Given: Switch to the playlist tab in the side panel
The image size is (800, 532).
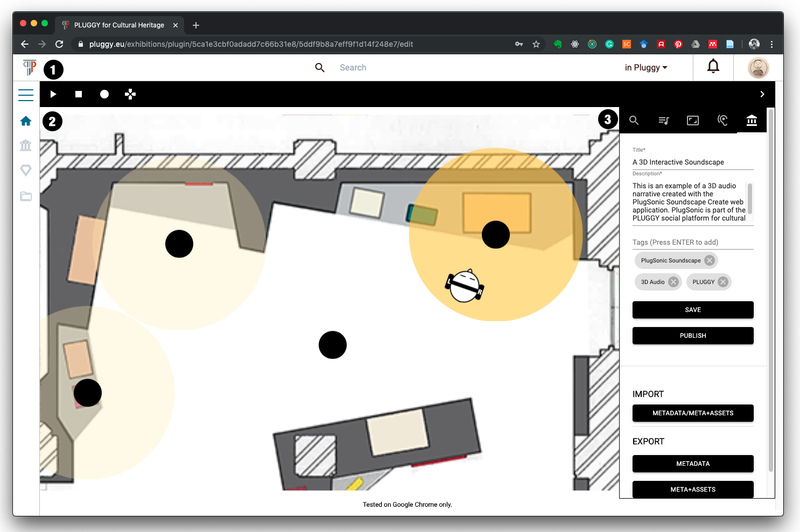Looking at the screenshot, I should [664, 120].
